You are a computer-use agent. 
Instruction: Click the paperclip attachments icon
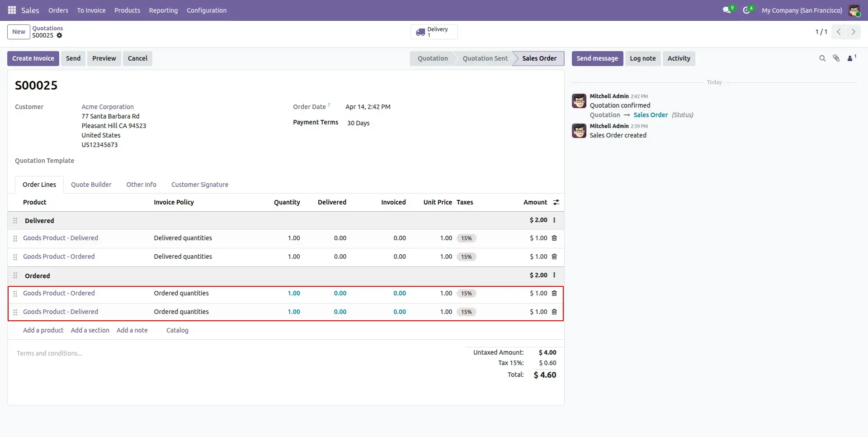[x=836, y=58]
